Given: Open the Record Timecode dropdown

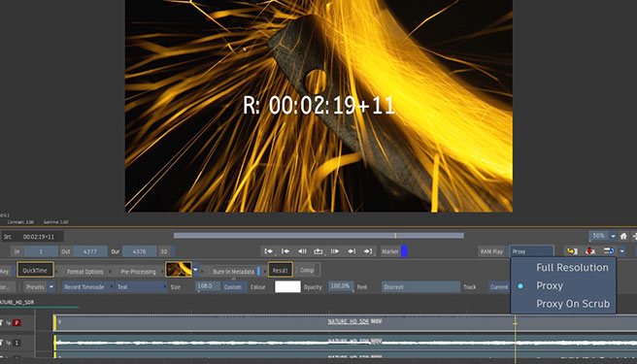Looking at the screenshot, I should 87,286.
